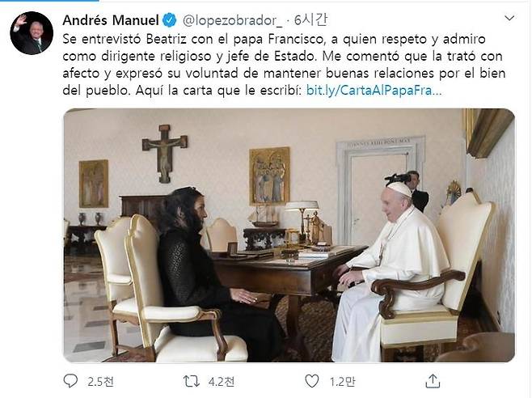Click the blue verified badge

point(167,19)
